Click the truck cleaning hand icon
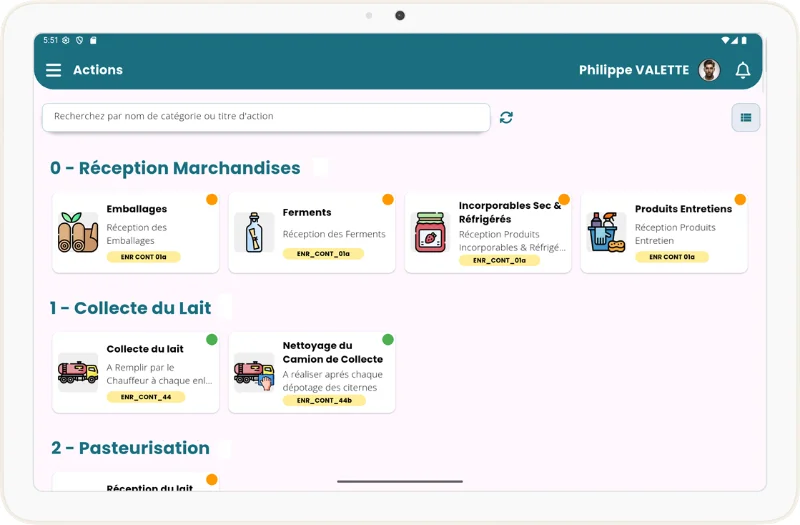This screenshot has height=525, width=800. click(x=254, y=372)
